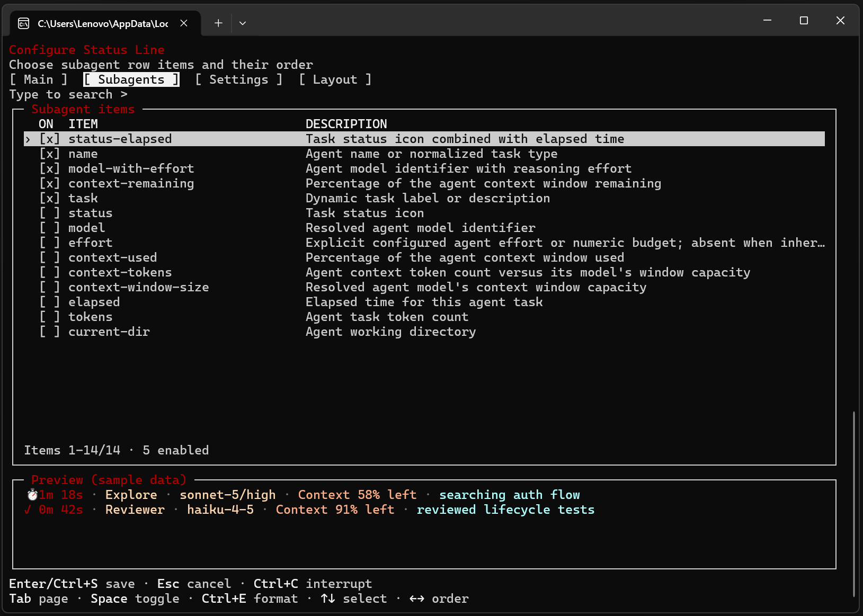Enable the model item checkbox
863x616 pixels.
point(50,228)
